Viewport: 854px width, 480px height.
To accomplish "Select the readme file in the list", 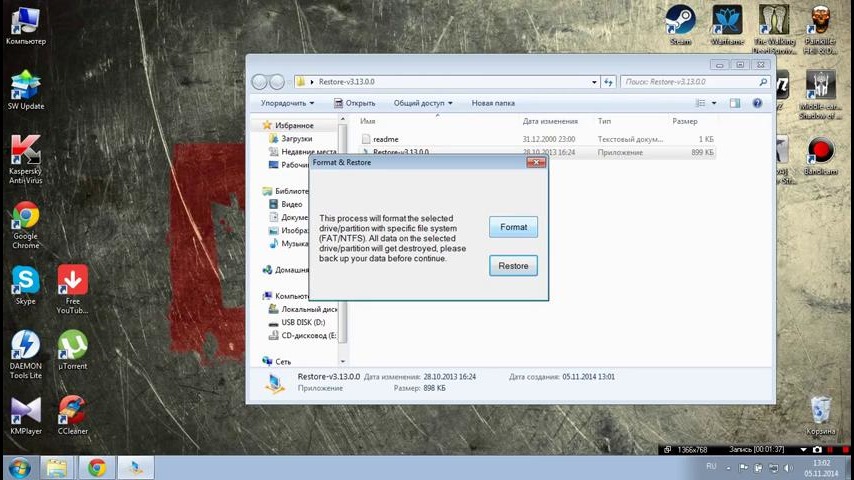I will (x=385, y=139).
